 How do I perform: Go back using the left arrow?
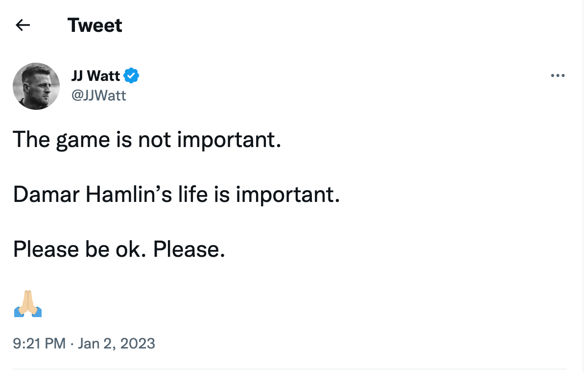[23, 25]
